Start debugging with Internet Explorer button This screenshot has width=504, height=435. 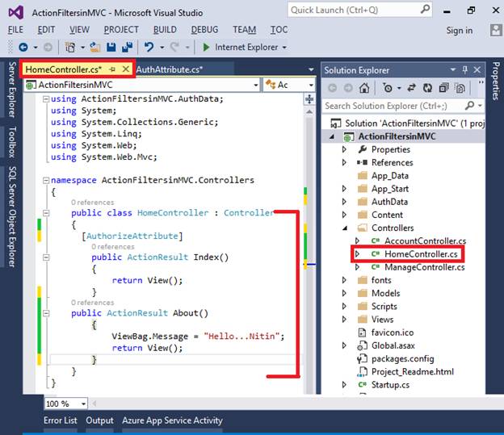coord(244,48)
